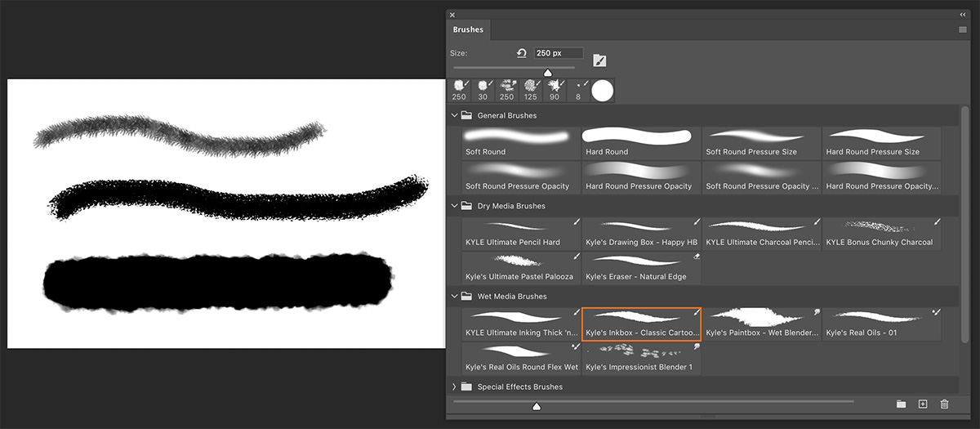Image resolution: width=980 pixels, height=429 pixels.
Task: Select Kyle's Eraser - Natural Edge brush
Action: point(641,268)
